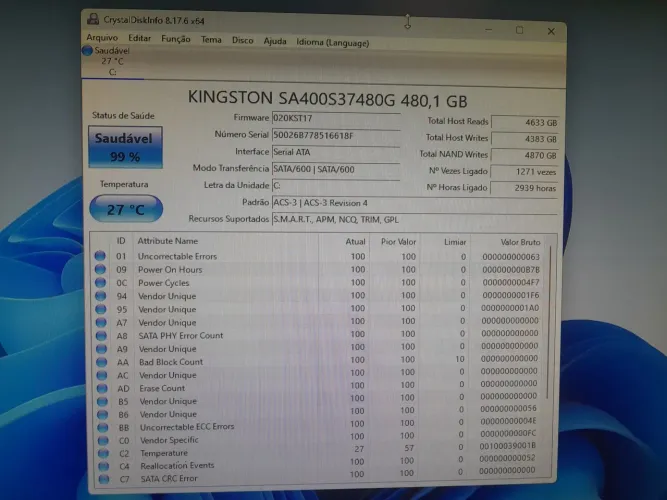Click status orb for ID B5 row
Image resolution: width=667 pixels, height=500 pixels.
pos(103,401)
